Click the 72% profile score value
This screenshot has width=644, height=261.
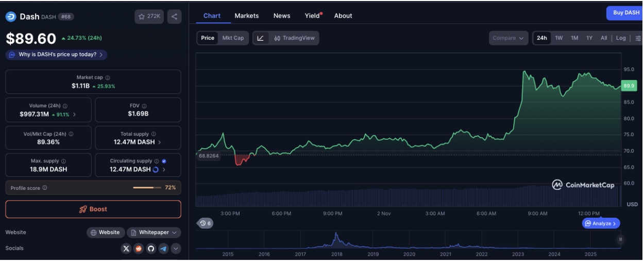click(171, 188)
